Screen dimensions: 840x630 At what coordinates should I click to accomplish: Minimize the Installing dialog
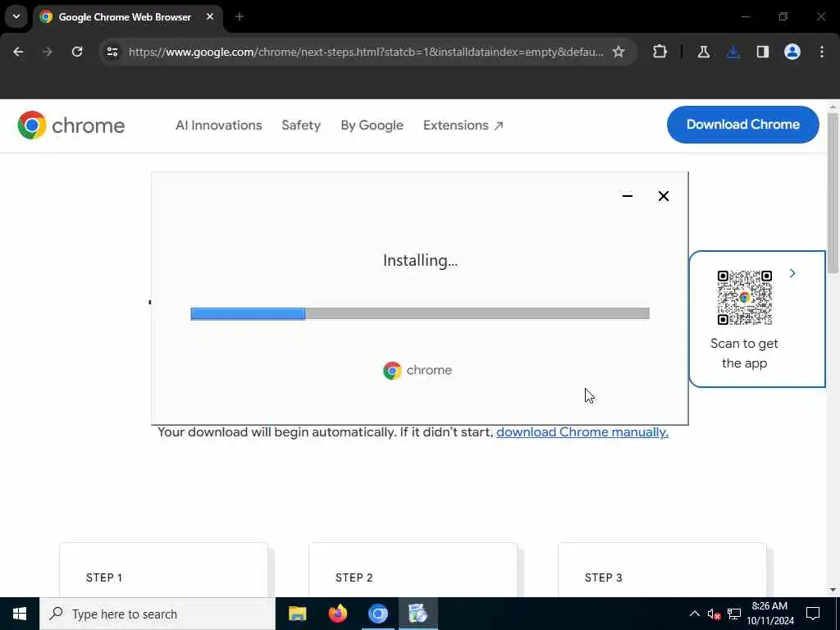tap(628, 196)
